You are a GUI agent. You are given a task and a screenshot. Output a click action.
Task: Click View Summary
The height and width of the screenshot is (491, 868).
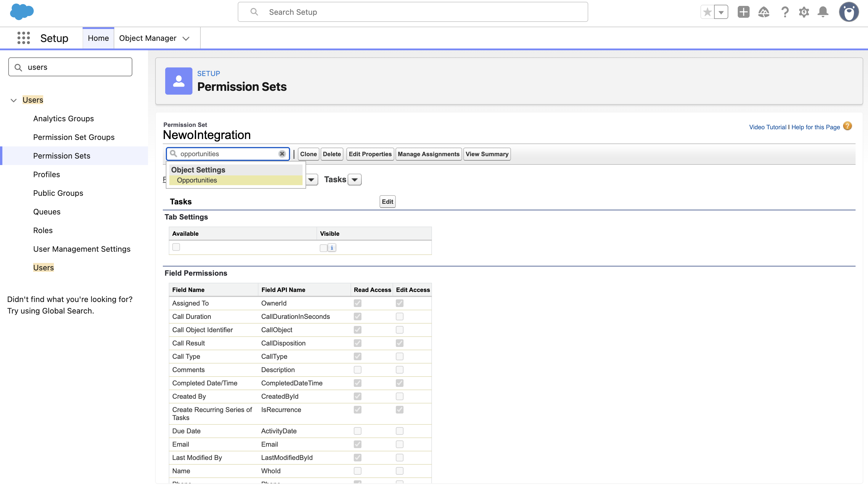pyautogui.click(x=487, y=154)
